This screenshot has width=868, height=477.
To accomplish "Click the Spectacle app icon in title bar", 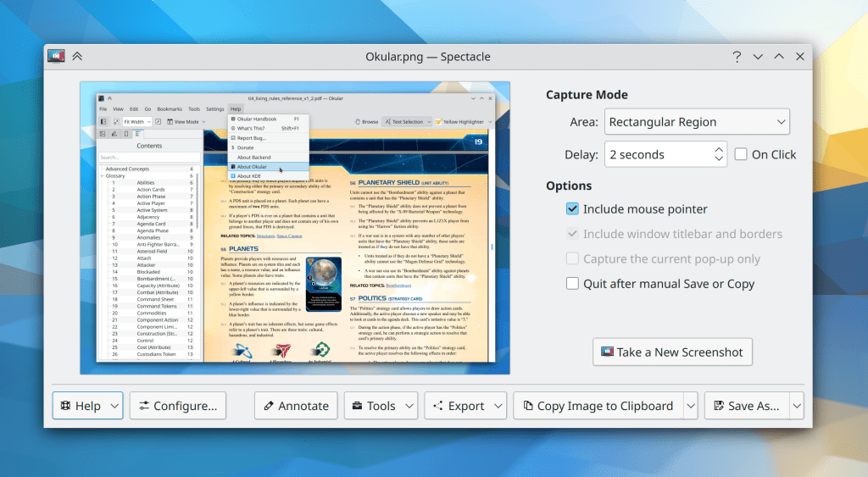I will 57,57.
